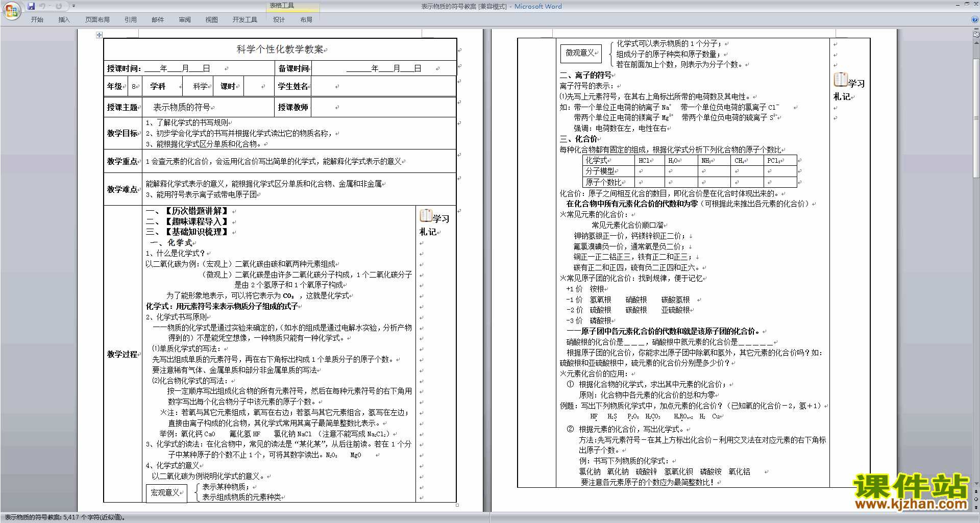
Task: Open the 插入 ribbon tab
Action: point(64,20)
